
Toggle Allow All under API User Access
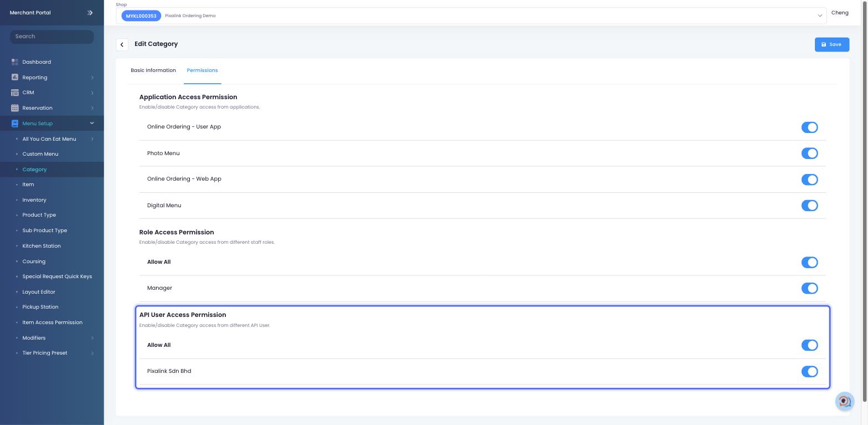(809, 345)
